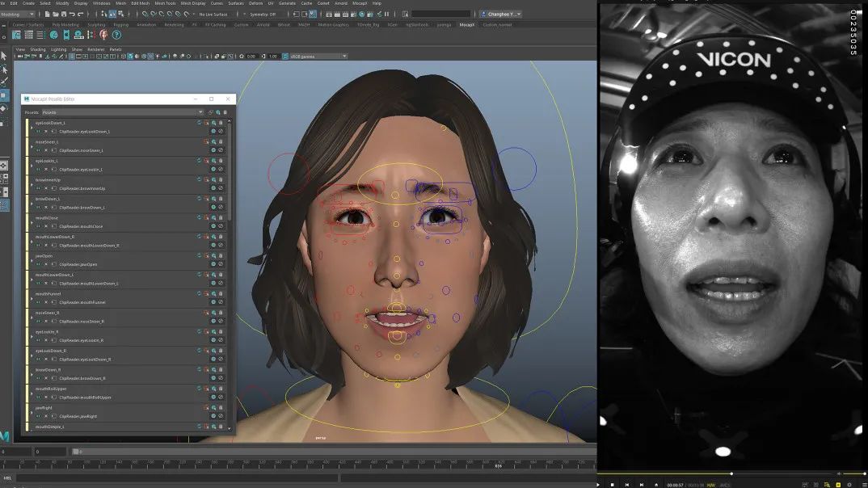Screen dimensions: 868x488
Task: Toggle the checkbox beside ClipReader.browDown_L
Action: tap(53, 208)
